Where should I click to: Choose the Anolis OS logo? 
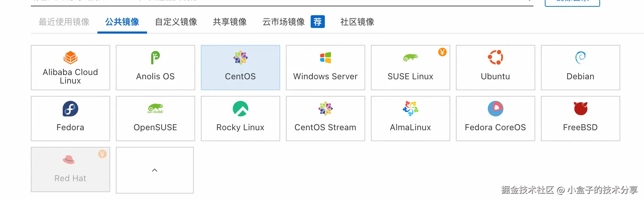pyautogui.click(x=155, y=57)
